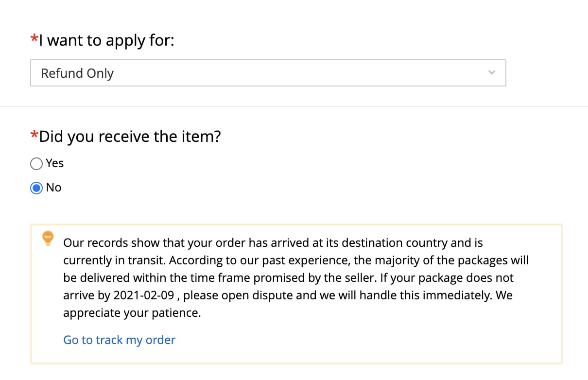Click the "Yes" option label text
This screenshot has width=588, height=380.
55,163
